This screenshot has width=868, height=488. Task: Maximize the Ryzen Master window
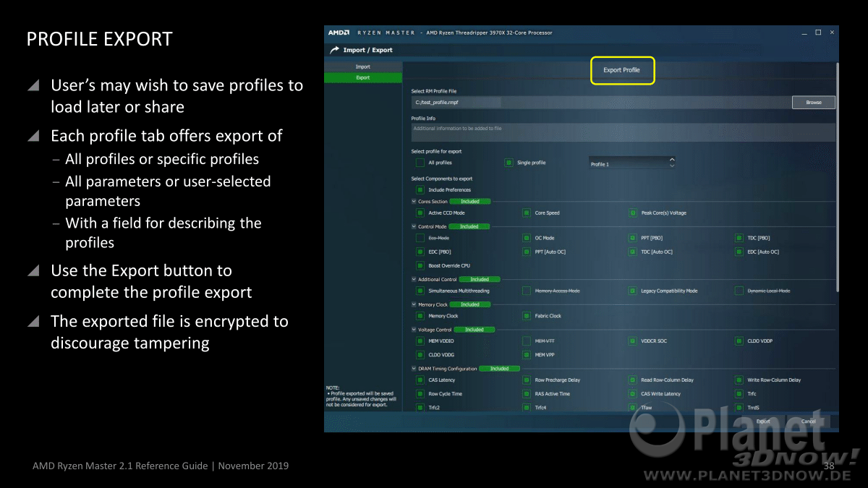(x=818, y=33)
